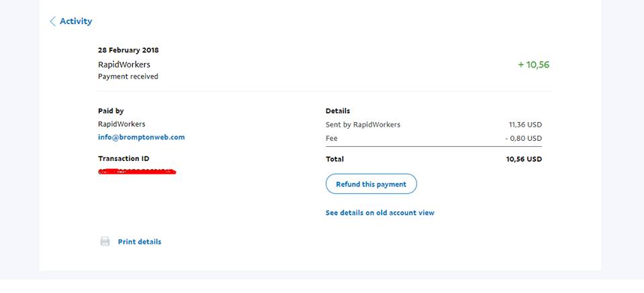Click the Sent by RapidWorkers row label
Screen dimensions: 644x293
(363, 125)
